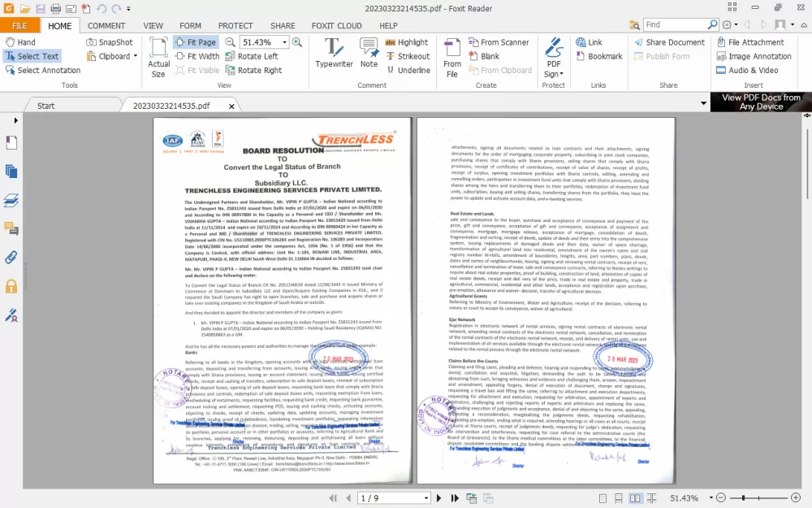Screen dimensions: 812x508
Task: Open the comments panel in left sidebar
Action: 11,228
